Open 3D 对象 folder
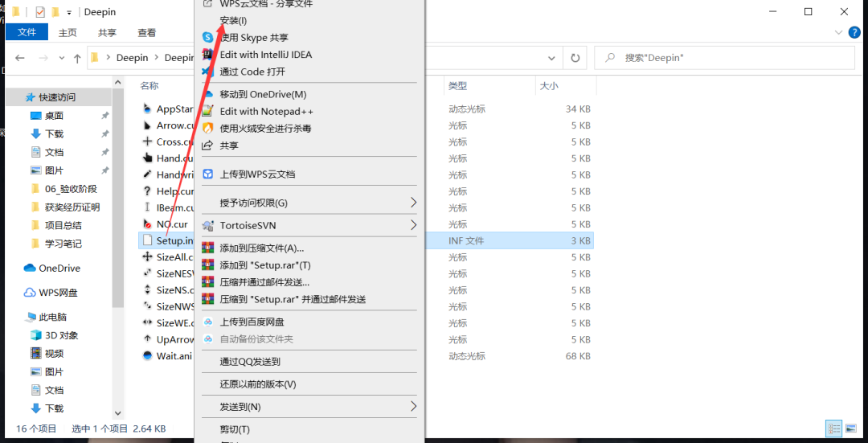The height and width of the screenshot is (443, 868). coord(61,335)
